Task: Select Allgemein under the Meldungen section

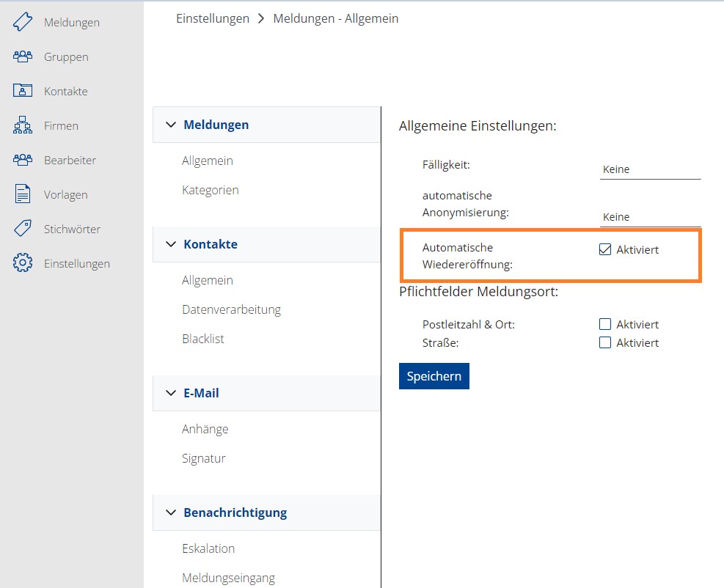Action: tap(208, 161)
